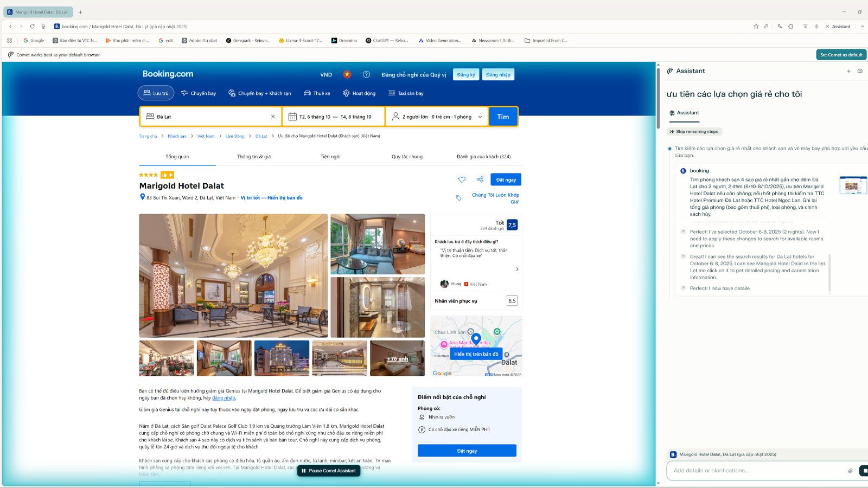
Task: Show next guest review arrow
Action: point(517,269)
